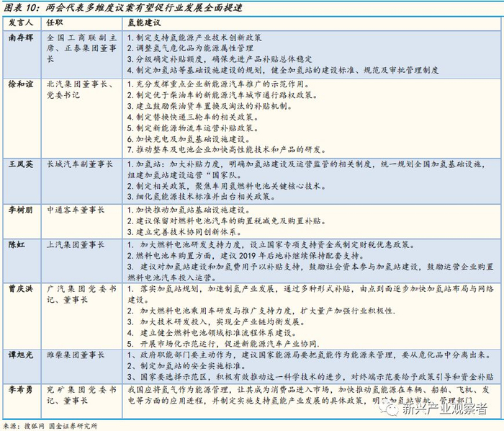Select column header '任职'
The height and width of the screenshot is (431, 504).
click(x=55, y=22)
